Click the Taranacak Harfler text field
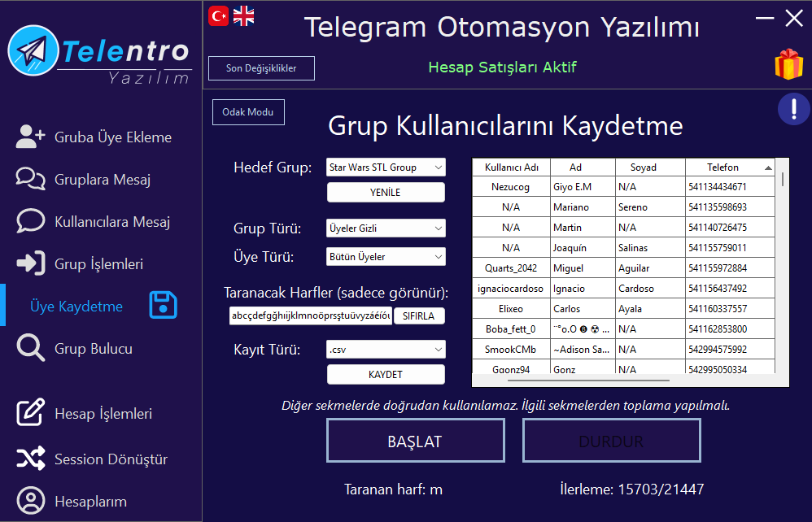 310,315
